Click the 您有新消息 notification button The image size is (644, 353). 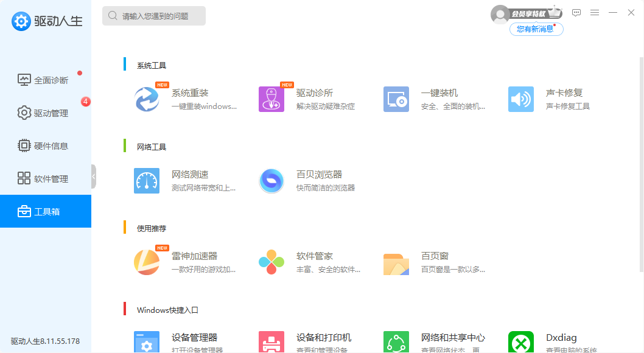click(536, 29)
